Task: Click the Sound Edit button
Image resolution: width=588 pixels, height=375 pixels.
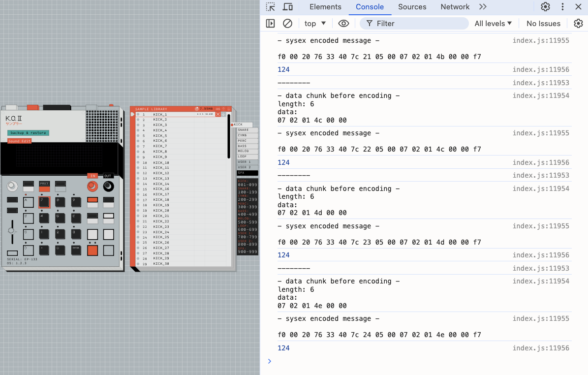Action: (x=20, y=141)
